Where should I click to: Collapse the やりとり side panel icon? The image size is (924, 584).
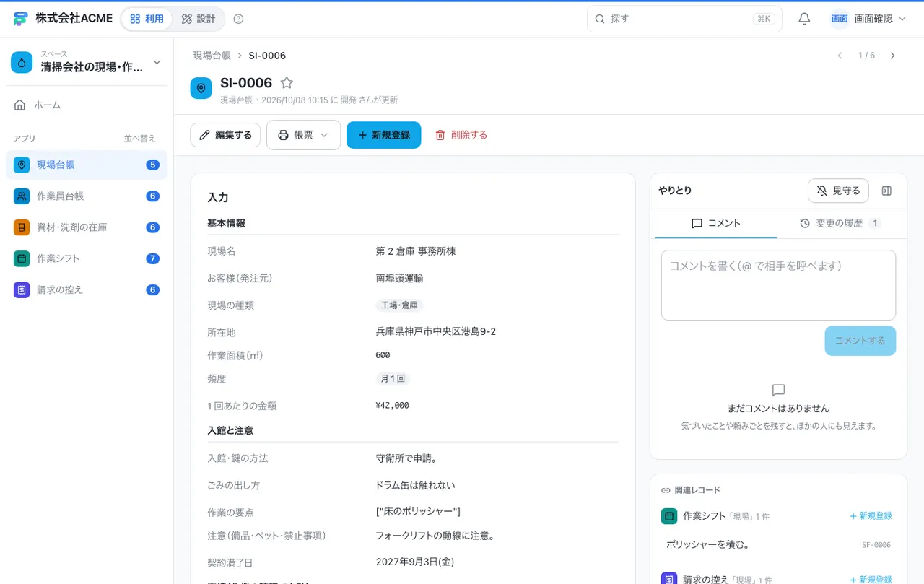[887, 191]
